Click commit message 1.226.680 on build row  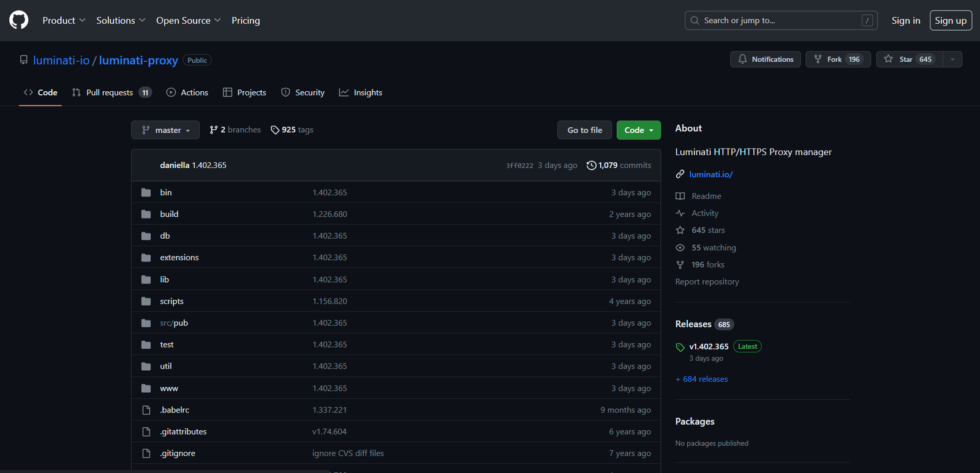tap(330, 214)
